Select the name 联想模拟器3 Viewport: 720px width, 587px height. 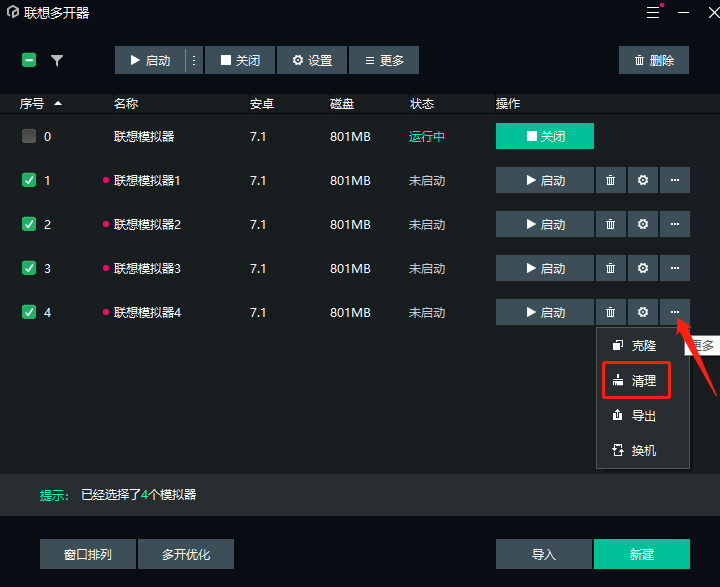(x=147, y=269)
